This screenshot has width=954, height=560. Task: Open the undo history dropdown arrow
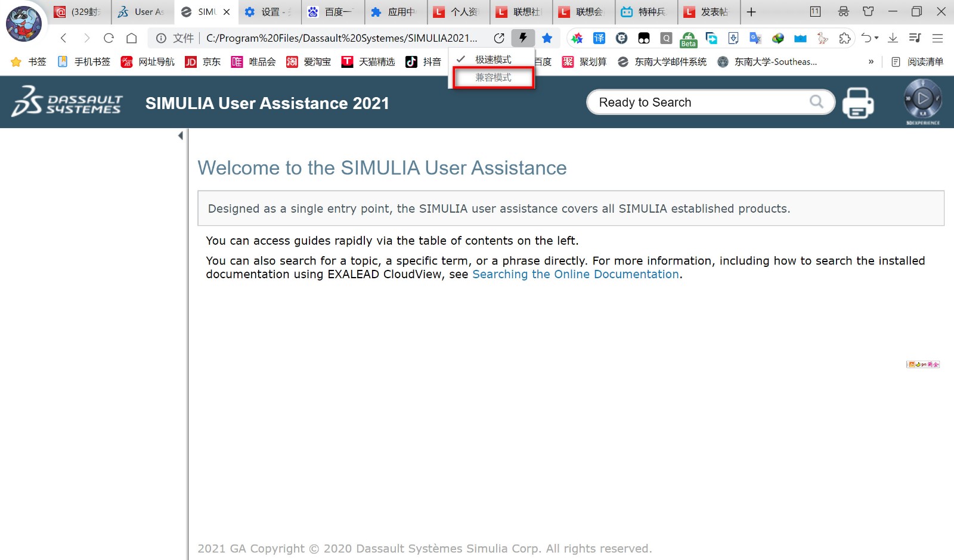[x=876, y=38]
